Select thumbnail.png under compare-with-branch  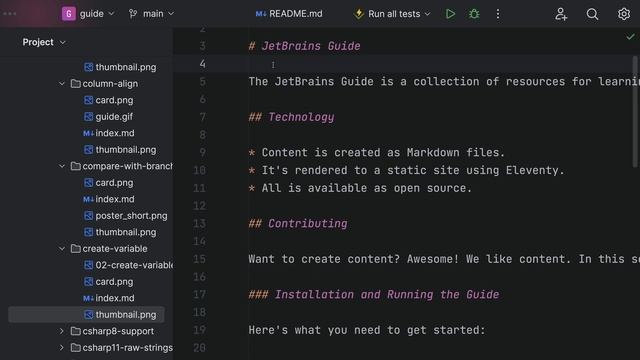(126, 232)
